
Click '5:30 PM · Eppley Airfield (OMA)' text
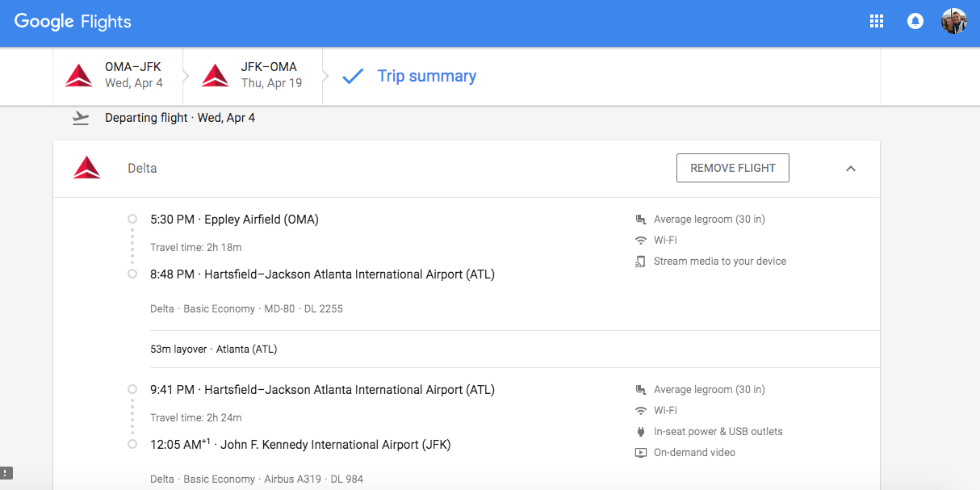pyautogui.click(x=234, y=219)
